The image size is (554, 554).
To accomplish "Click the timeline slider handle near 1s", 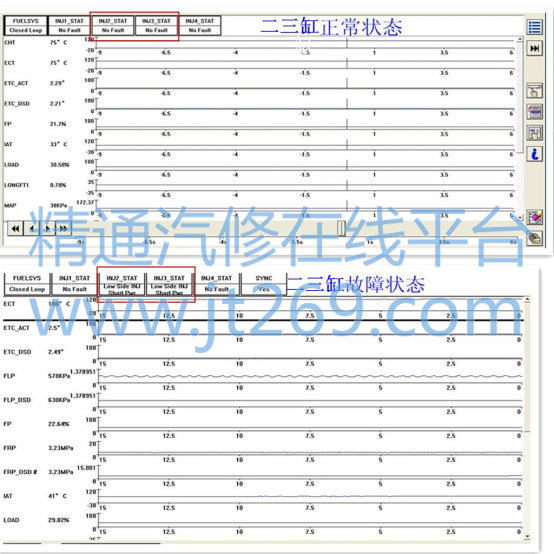I will pos(341,228).
